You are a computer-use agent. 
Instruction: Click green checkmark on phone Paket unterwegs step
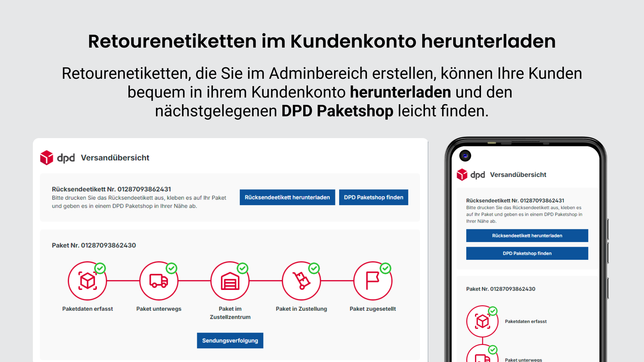coord(493,350)
